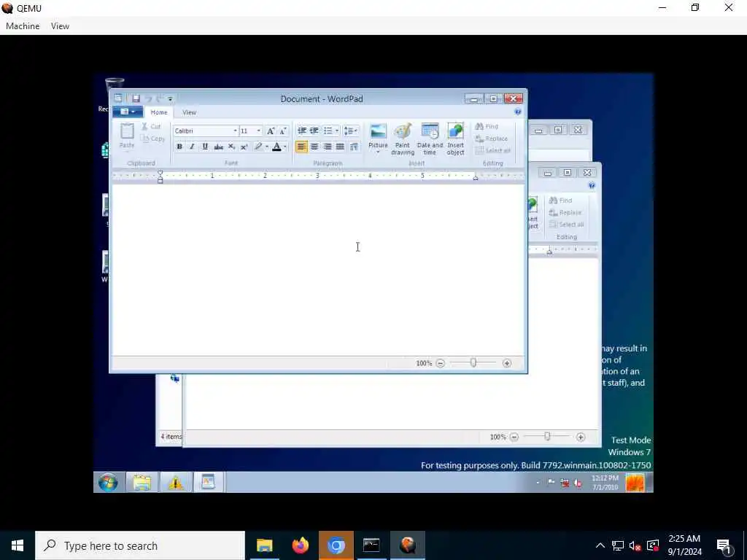This screenshot has height=560, width=747.
Task: Click the Save icon in WordPad quick access toolbar
Action: pos(136,98)
